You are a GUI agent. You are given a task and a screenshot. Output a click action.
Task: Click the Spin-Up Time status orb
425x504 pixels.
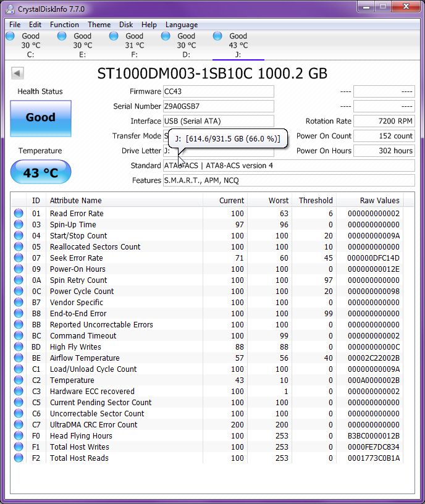(x=19, y=224)
